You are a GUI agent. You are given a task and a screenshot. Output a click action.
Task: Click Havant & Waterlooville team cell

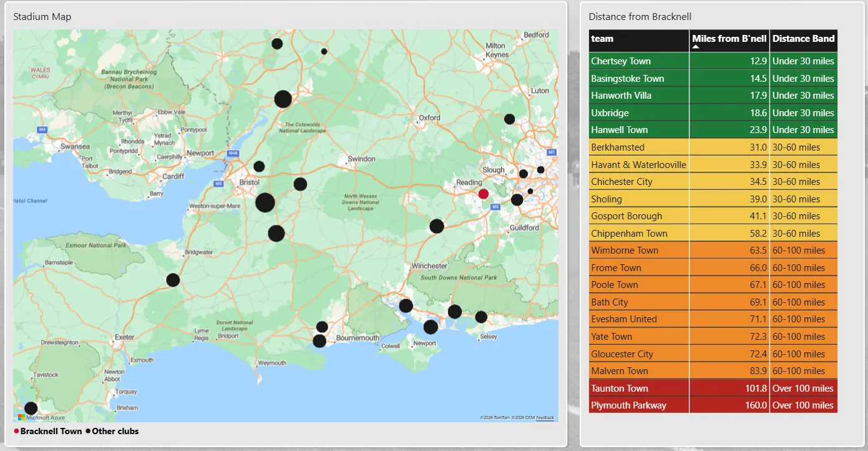[639, 165]
